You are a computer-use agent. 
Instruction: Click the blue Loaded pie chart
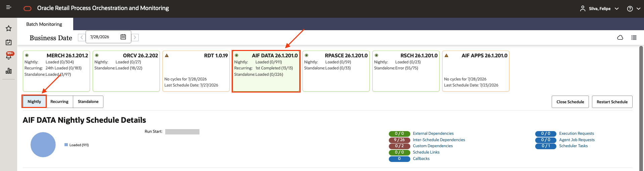pos(43,145)
